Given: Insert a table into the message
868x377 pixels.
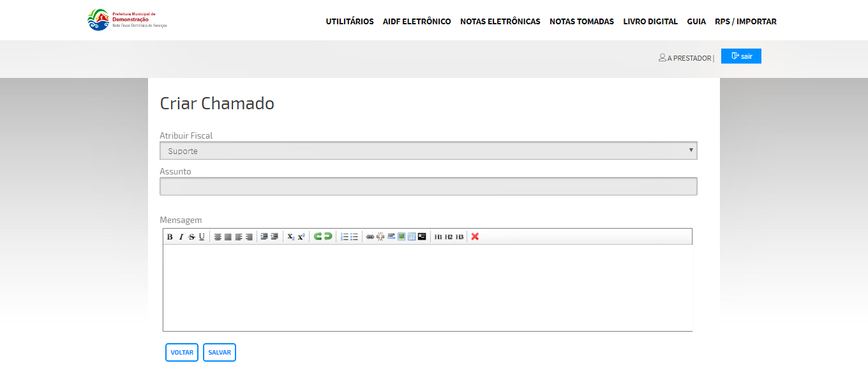Looking at the screenshot, I should click(x=412, y=236).
